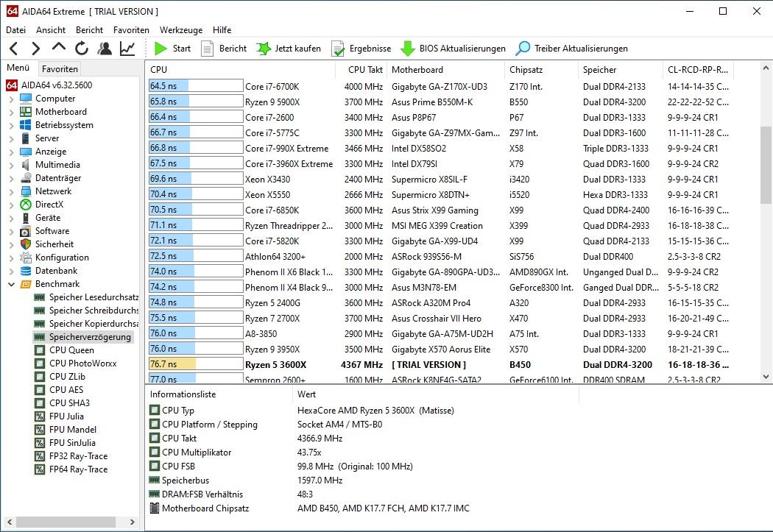Collapse the Benchmark tree node

[x=11, y=284]
